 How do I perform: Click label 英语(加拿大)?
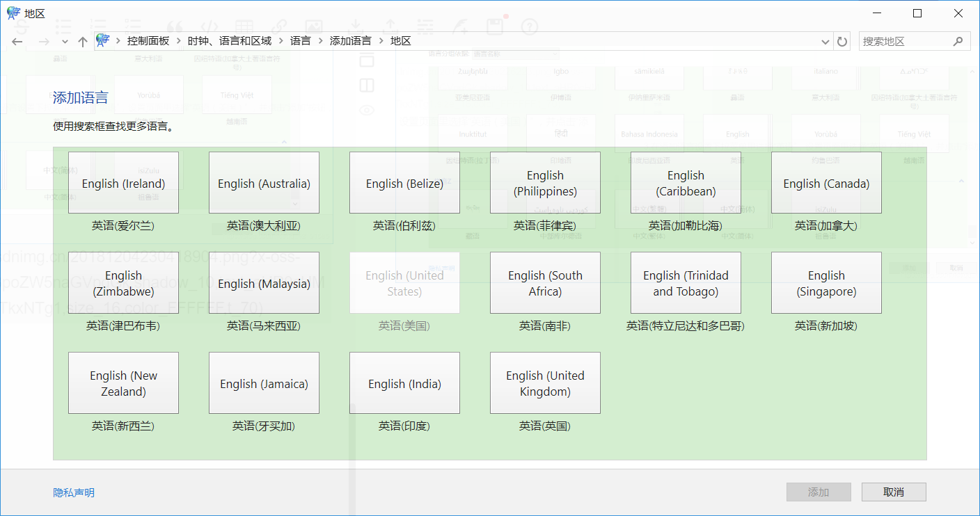[x=826, y=226]
